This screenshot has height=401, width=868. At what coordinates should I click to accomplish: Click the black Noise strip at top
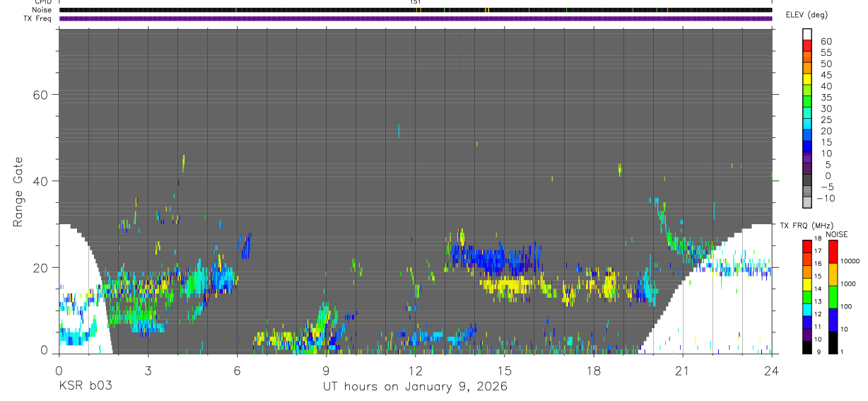pyautogui.click(x=416, y=10)
